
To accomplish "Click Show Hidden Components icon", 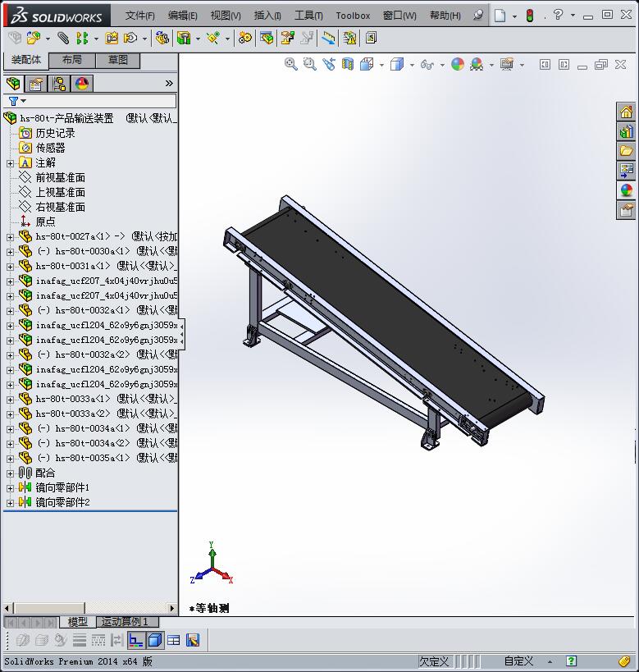I will 162,38.
